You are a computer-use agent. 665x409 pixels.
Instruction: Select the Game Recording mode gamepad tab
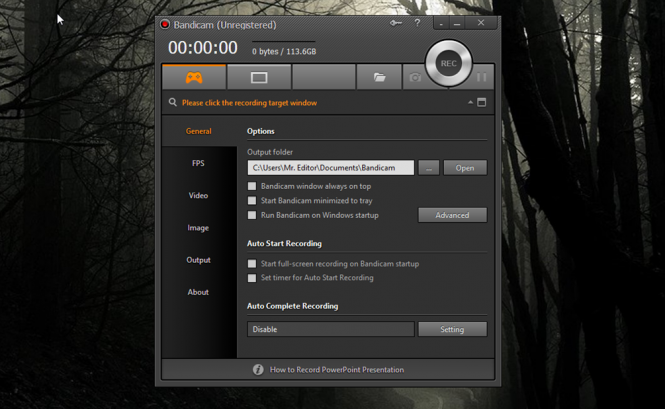194,77
